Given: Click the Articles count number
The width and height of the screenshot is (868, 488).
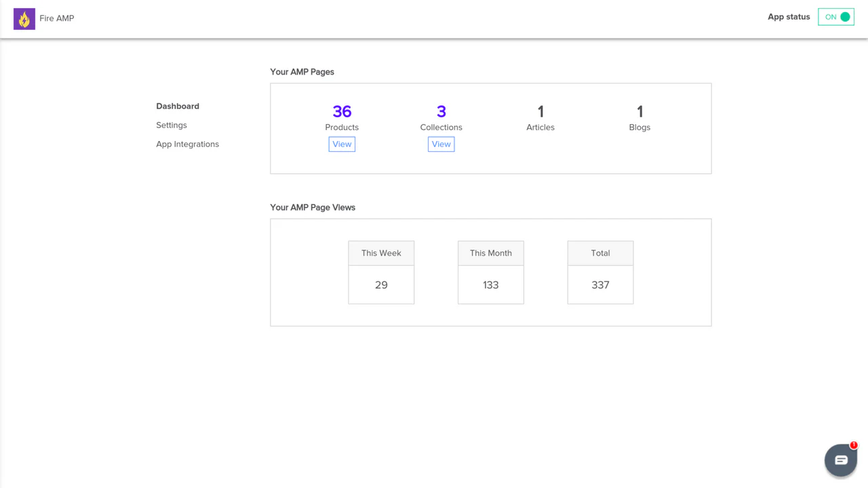Looking at the screenshot, I should (x=540, y=111).
